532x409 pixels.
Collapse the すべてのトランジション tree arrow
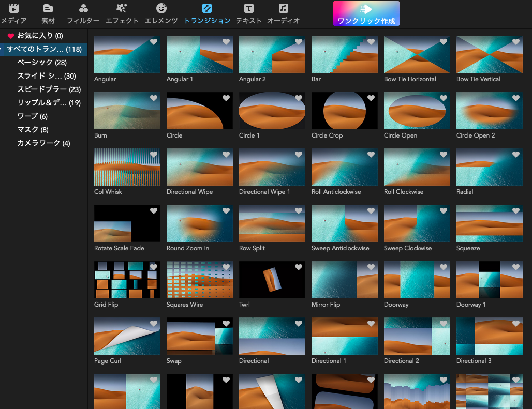(2, 49)
